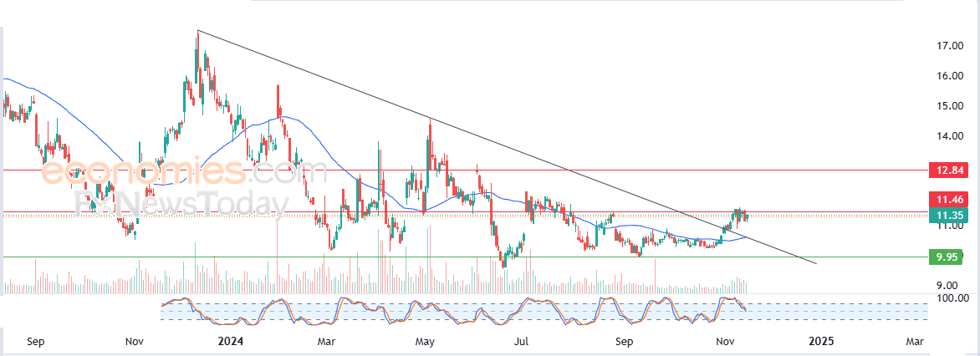Click the Mar label after 2024
Viewport: 980px width, 356px height.
[x=326, y=342]
